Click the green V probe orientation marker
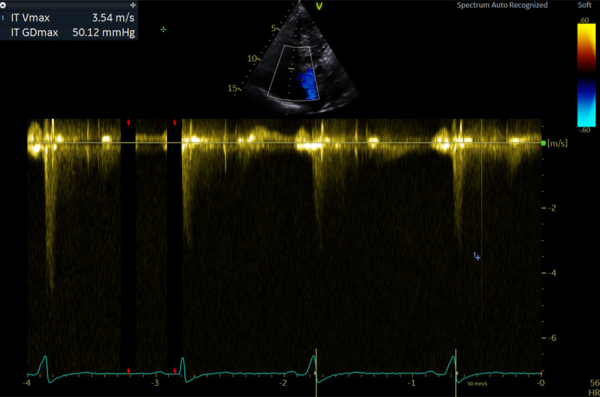The height and width of the screenshot is (397, 600). click(x=319, y=6)
